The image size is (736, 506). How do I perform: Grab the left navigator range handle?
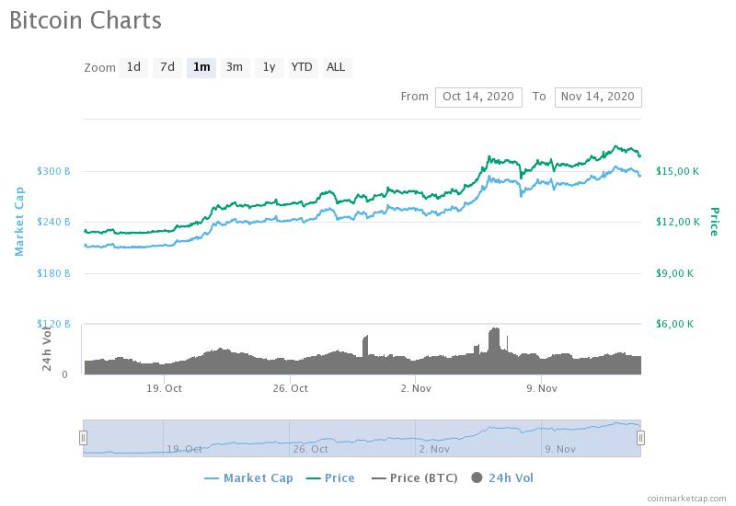(x=83, y=438)
